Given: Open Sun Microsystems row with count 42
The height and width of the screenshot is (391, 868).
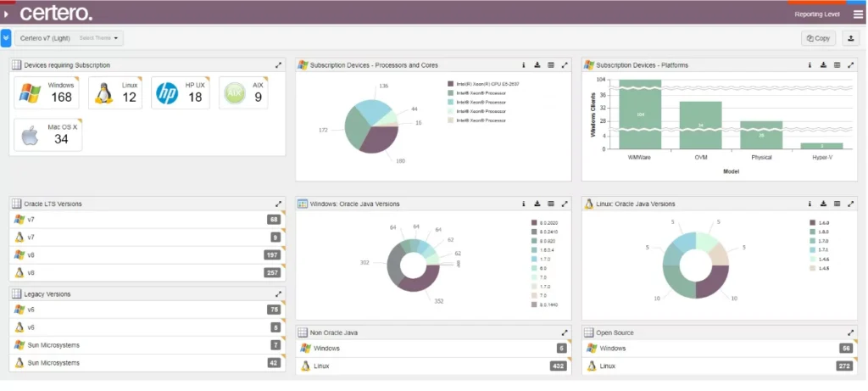Looking at the screenshot, I should click(x=147, y=363).
